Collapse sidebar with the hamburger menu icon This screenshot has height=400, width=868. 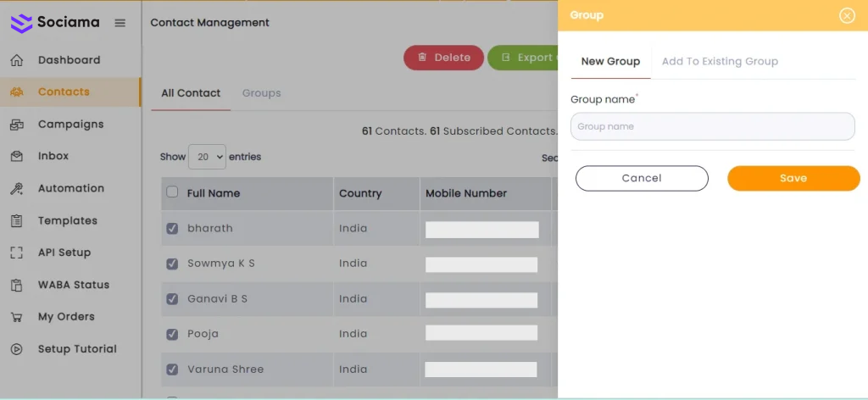click(x=120, y=23)
